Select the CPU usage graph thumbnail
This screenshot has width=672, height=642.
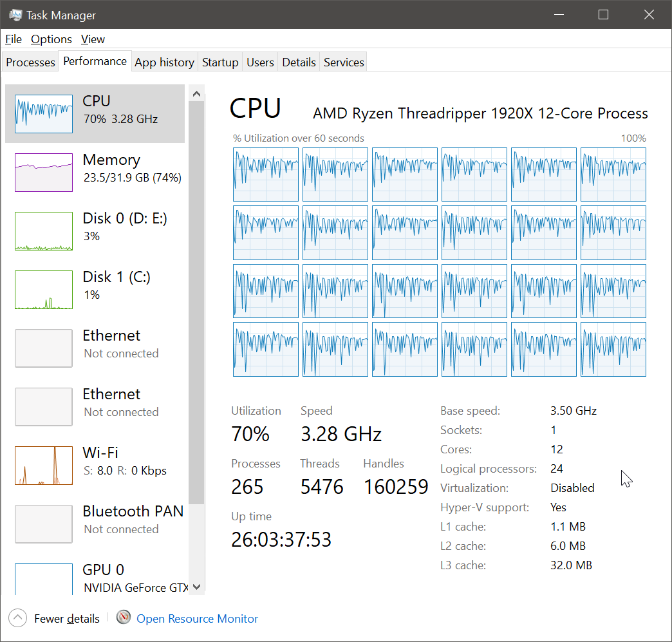44,115
